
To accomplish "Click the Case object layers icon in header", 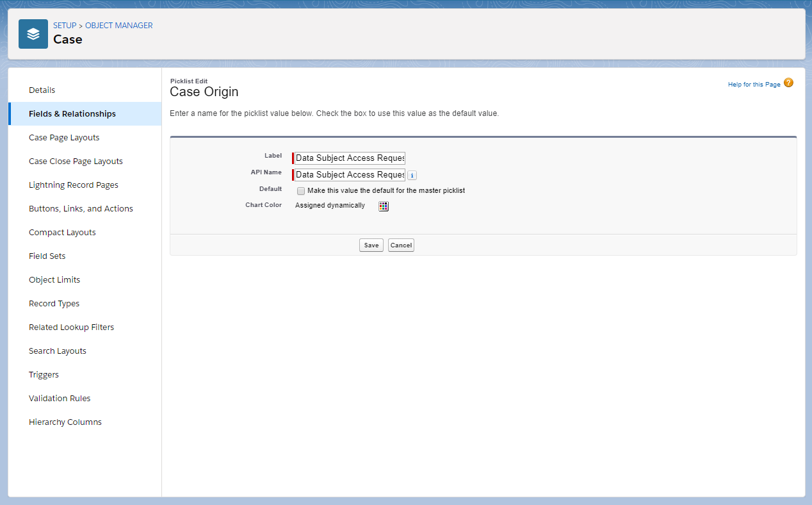I will click(x=33, y=33).
